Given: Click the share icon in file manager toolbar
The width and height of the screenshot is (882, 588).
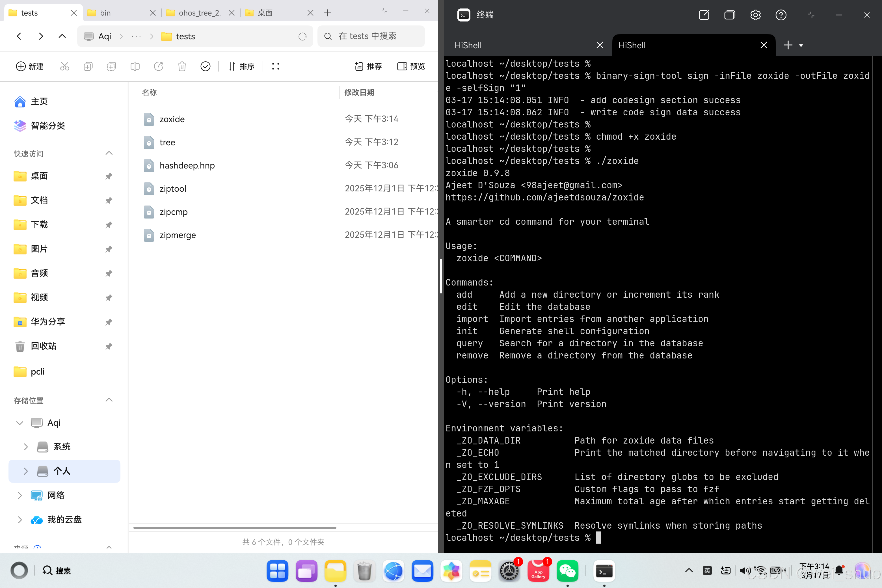Looking at the screenshot, I should 159,66.
